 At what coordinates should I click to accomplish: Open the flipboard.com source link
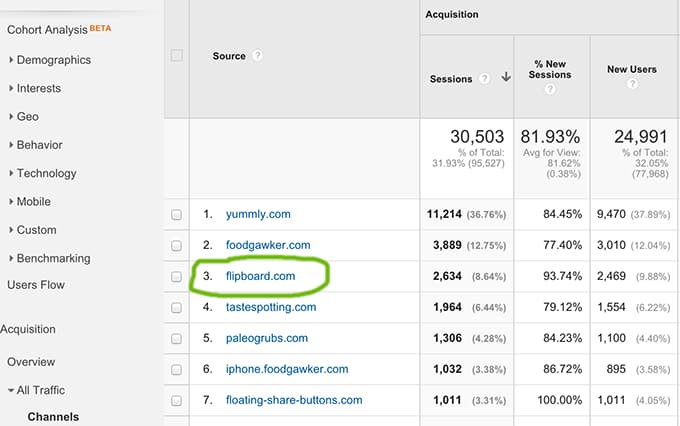pyautogui.click(x=260, y=276)
